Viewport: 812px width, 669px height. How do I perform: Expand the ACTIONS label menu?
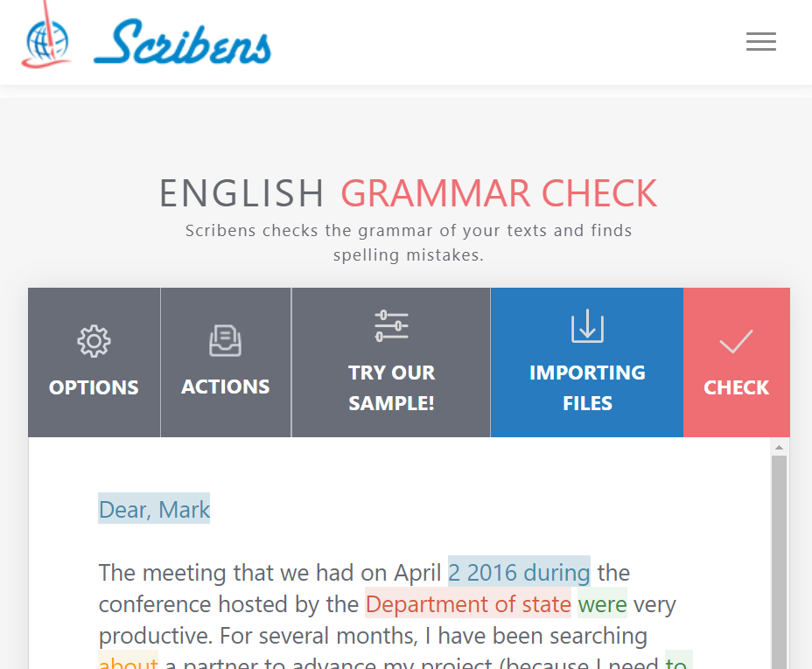pyautogui.click(x=225, y=387)
